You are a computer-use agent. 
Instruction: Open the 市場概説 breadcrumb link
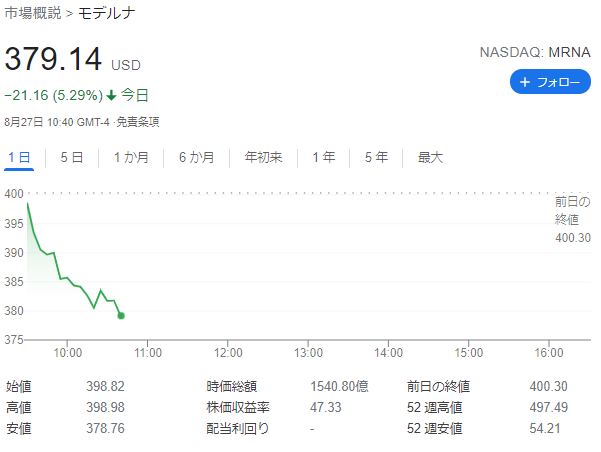[33, 13]
